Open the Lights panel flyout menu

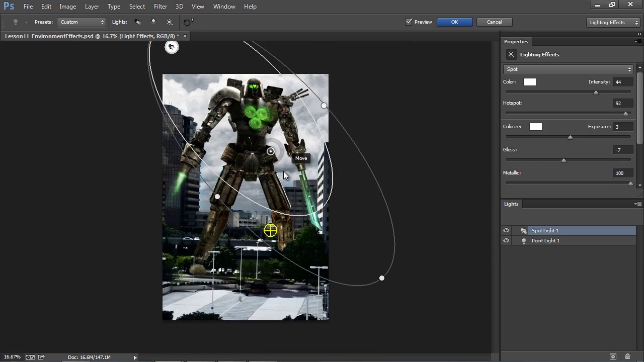pyautogui.click(x=638, y=204)
